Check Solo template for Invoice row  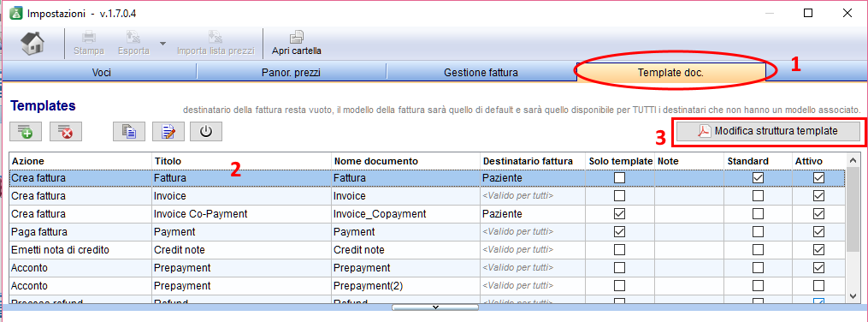pos(619,196)
